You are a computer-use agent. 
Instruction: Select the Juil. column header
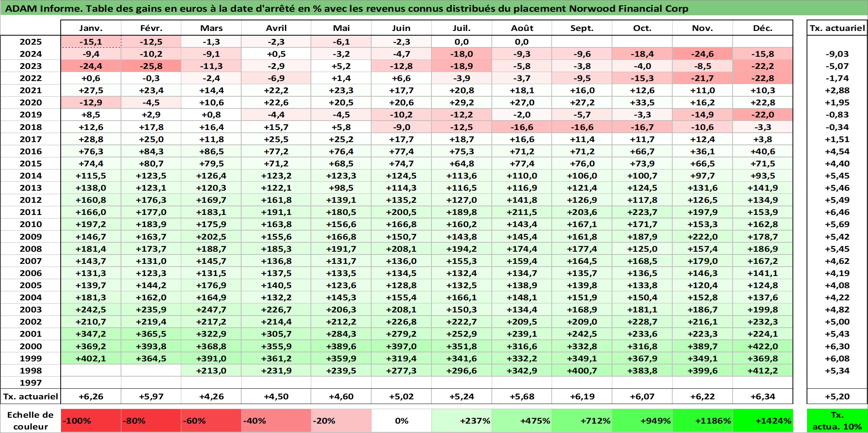[x=462, y=28]
